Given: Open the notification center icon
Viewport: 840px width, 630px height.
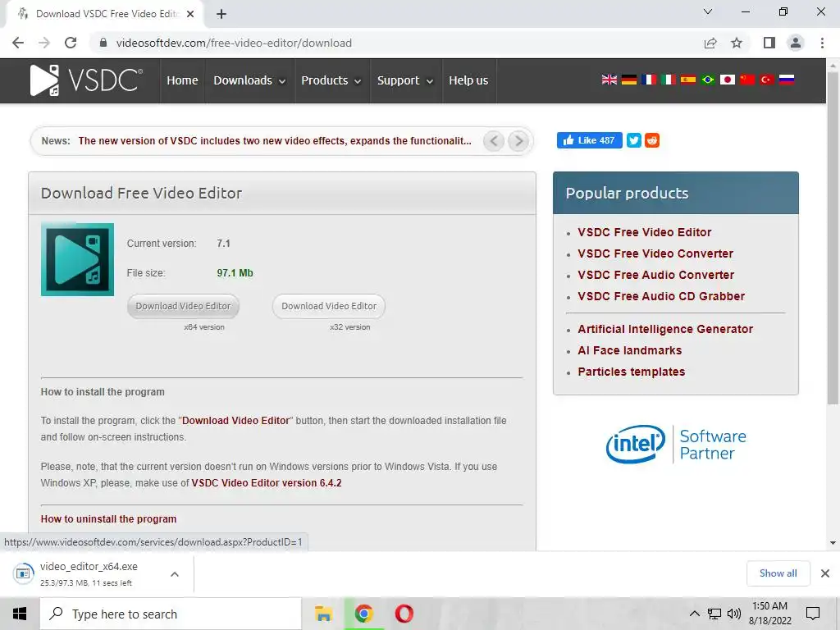Looking at the screenshot, I should (x=813, y=614).
